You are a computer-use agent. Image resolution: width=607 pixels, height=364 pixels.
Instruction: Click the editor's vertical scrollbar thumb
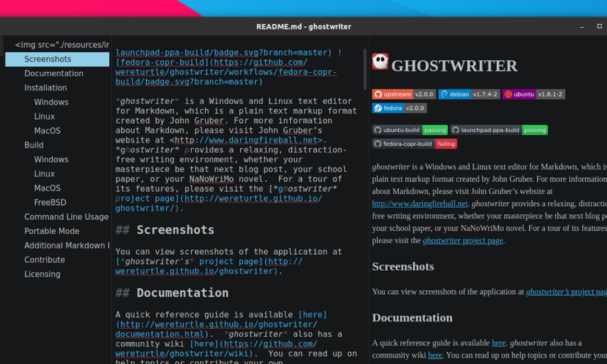pyautogui.click(x=365, y=69)
